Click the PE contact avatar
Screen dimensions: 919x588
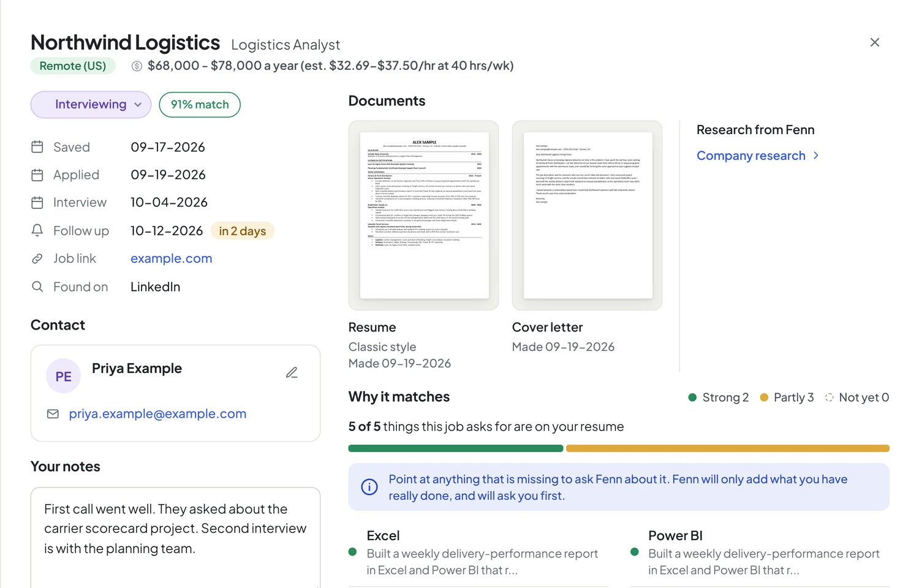(64, 376)
